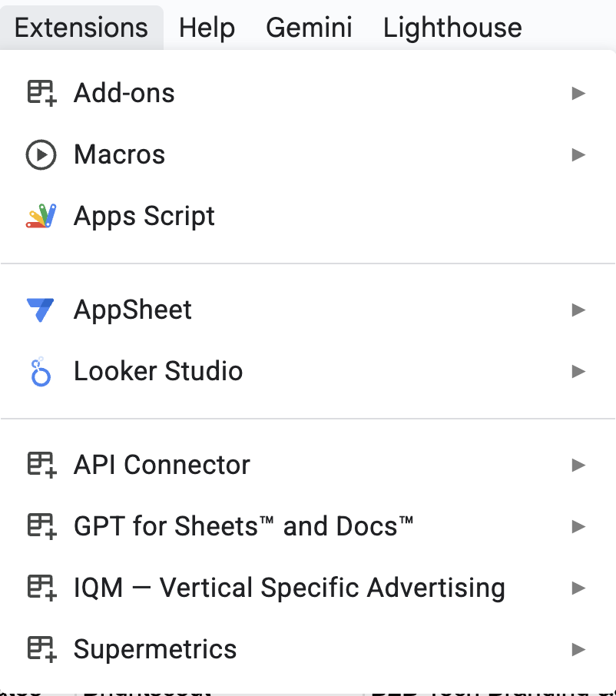This screenshot has height=696, width=616.
Task: Expand the Looker Studio submenu arrow
Action: pos(578,372)
